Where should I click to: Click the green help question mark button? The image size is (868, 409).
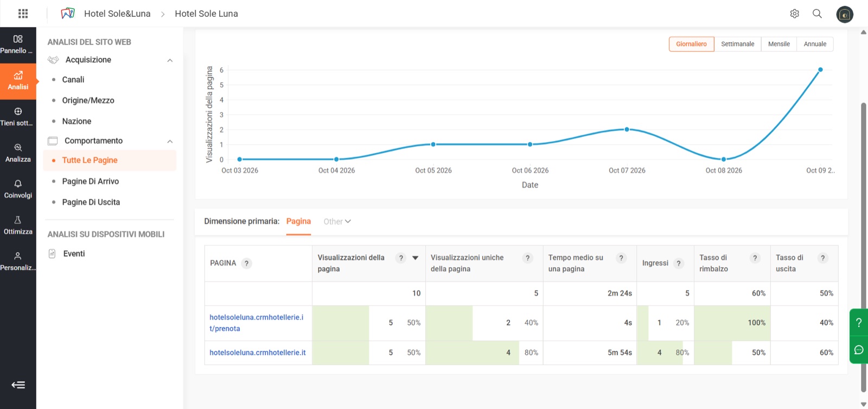click(859, 323)
